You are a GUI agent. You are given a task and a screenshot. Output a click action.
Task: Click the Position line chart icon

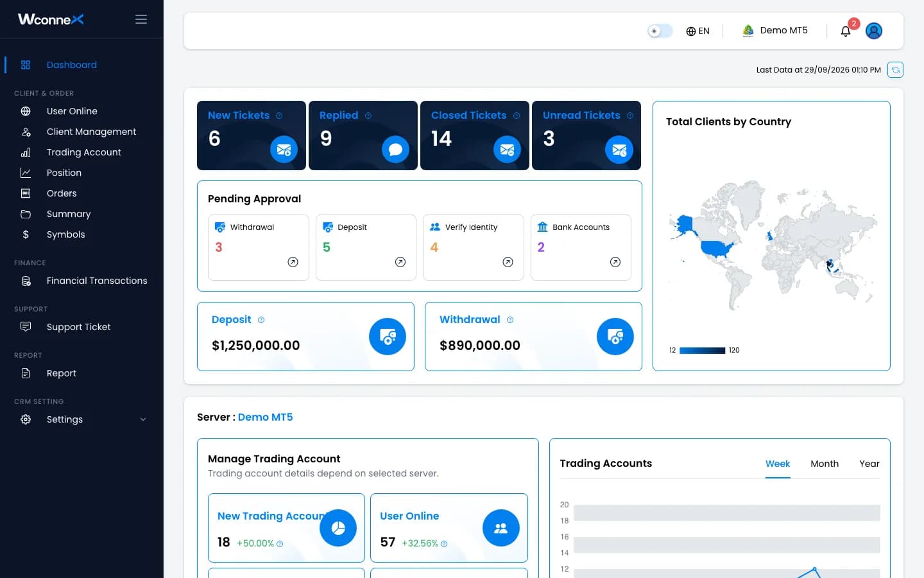tap(26, 173)
